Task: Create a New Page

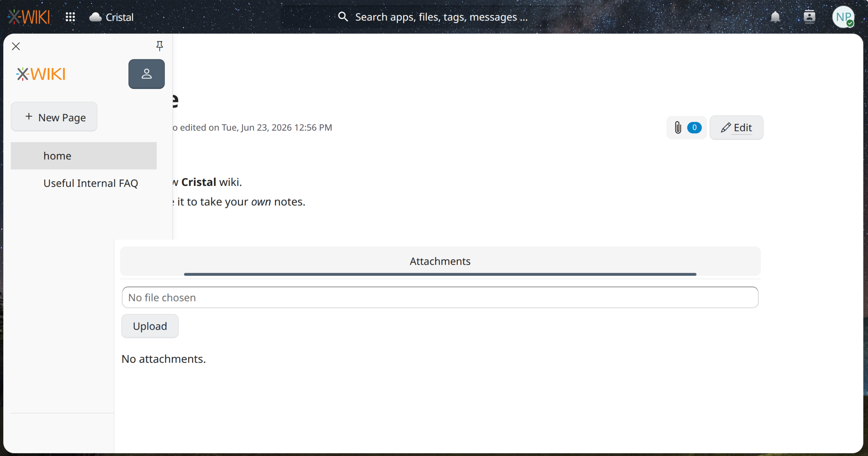Action: 54,117
